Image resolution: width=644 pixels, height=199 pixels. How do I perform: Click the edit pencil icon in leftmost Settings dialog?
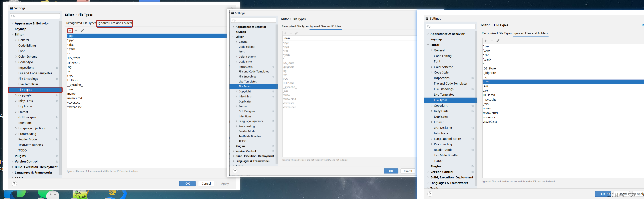[82, 31]
